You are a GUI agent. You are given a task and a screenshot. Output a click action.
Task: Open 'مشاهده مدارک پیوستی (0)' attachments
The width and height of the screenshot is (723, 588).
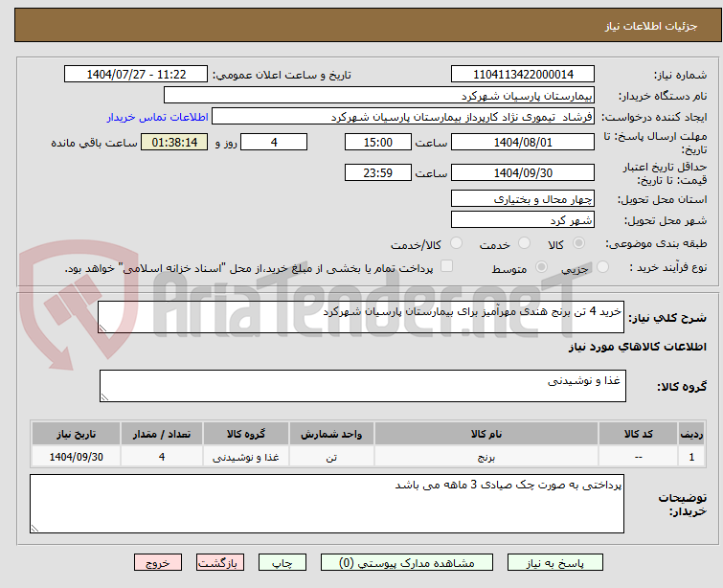point(407,563)
